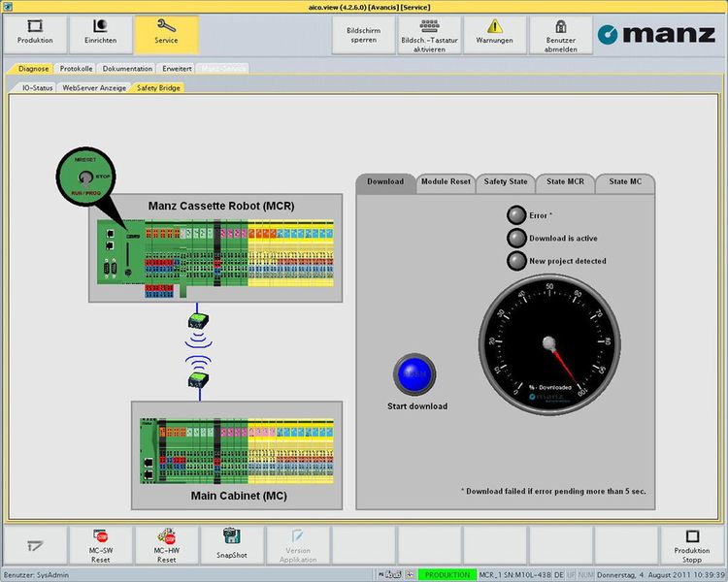728x582 pixels.
Task: Click the Version Applikation button
Action: coord(298,545)
